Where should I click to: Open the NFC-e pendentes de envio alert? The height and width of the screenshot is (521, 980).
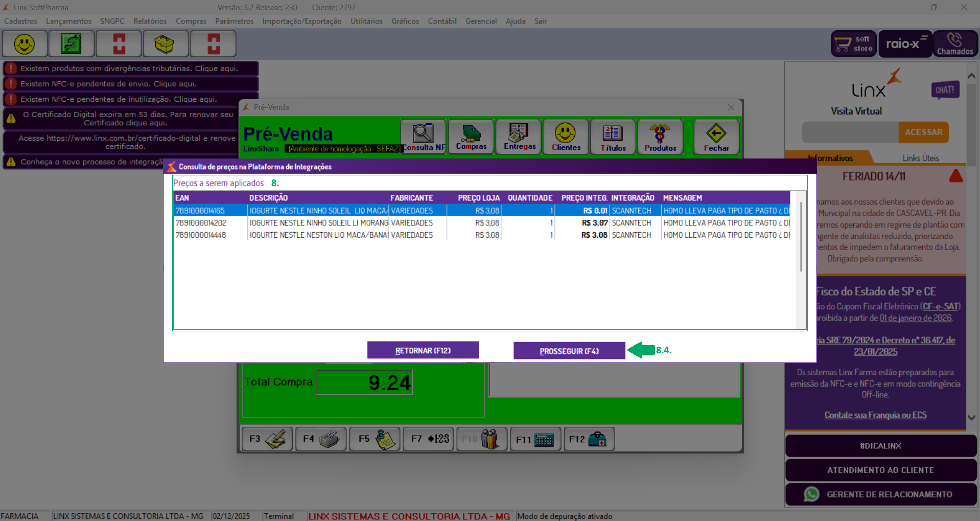pyautogui.click(x=131, y=84)
